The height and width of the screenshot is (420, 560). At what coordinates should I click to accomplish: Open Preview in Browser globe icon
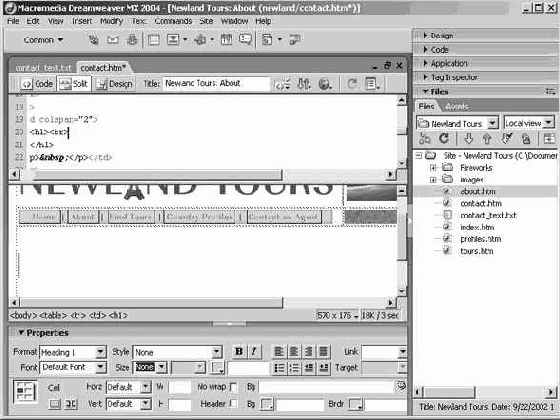(x=325, y=84)
